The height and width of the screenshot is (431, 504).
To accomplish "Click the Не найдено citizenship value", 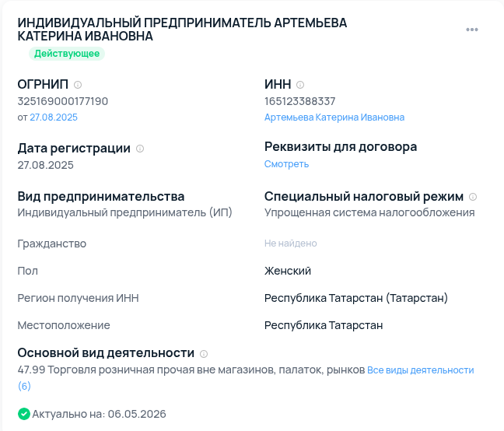I will tap(291, 244).
